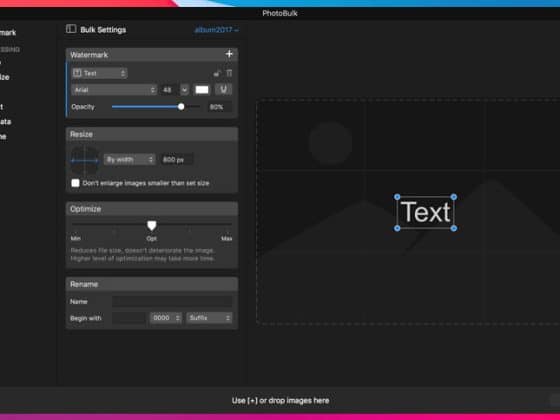Toggle the U style button after the color swatch

pos(223,90)
